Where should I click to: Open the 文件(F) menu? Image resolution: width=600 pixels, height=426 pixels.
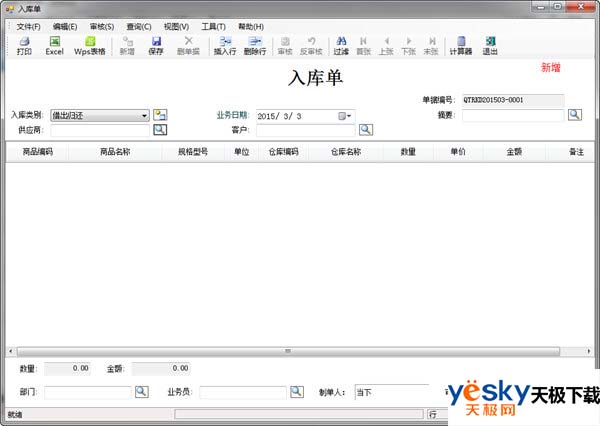click(28, 26)
